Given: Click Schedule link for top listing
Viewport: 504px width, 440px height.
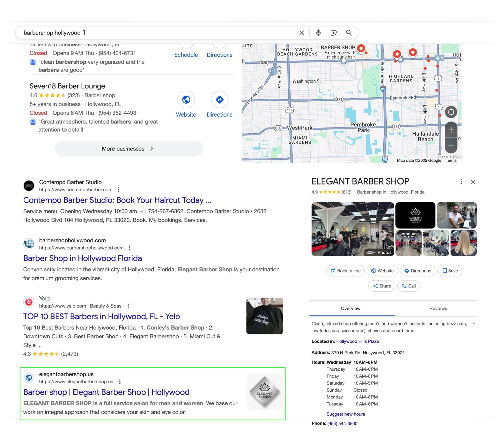Looking at the screenshot, I should point(186,55).
